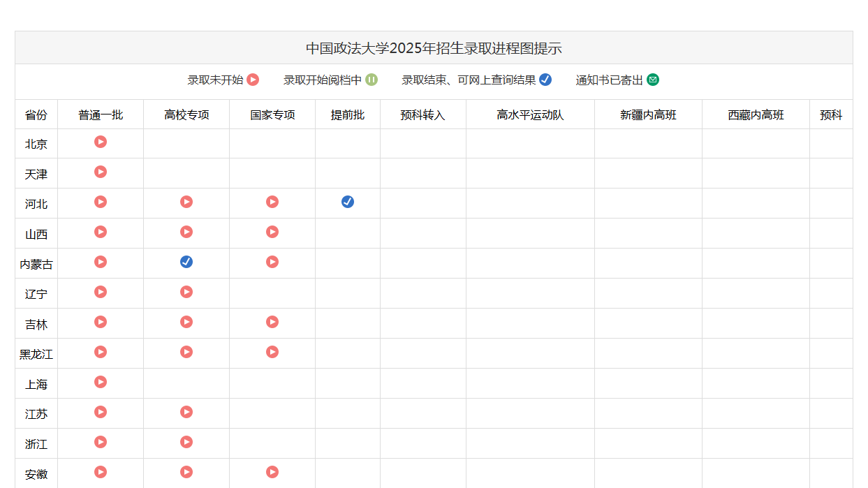The height and width of the screenshot is (488, 868).
Task: Click 安徽 国家专项 status icon
Action: pyautogui.click(x=272, y=472)
